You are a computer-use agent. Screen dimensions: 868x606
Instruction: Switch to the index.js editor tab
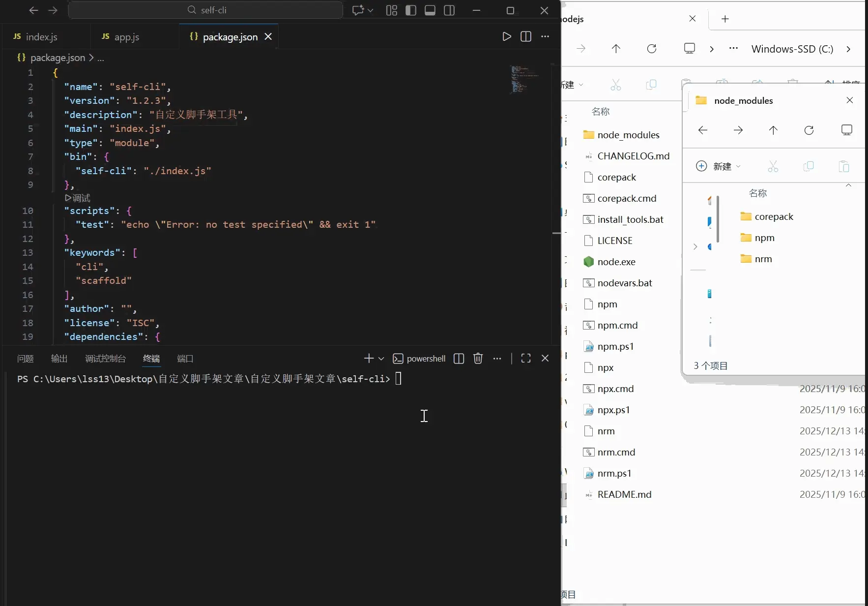41,37
